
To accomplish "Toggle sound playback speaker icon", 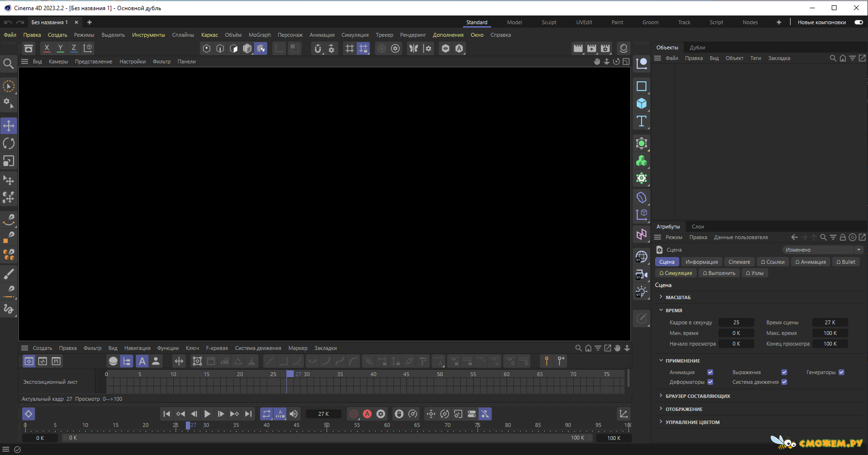I will click(294, 414).
